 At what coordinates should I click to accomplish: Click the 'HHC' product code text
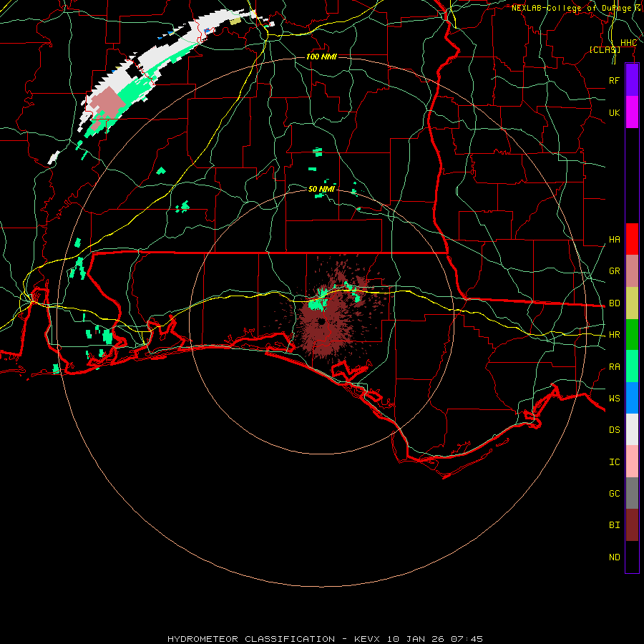[x=628, y=43]
